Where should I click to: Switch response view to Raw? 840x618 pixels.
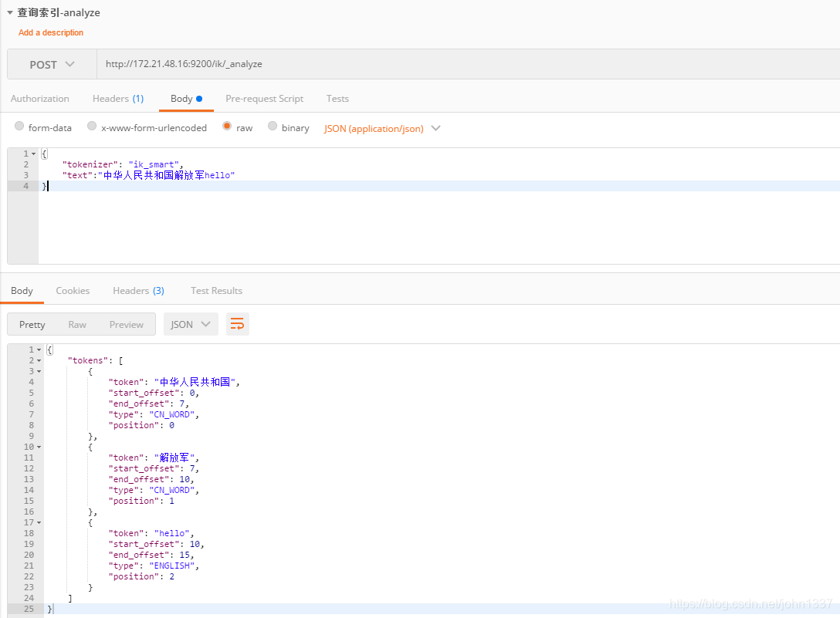[77, 324]
